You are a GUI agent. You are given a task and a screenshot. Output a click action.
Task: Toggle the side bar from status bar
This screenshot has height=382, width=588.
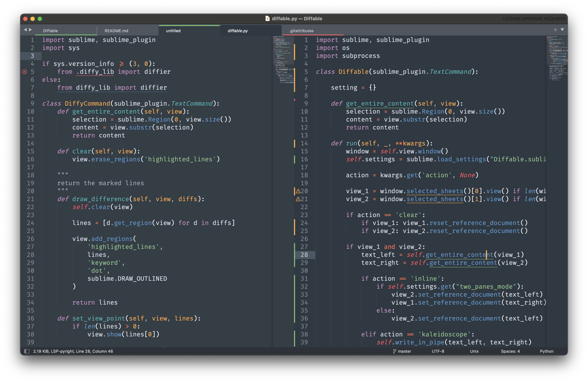tap(27, 351)
